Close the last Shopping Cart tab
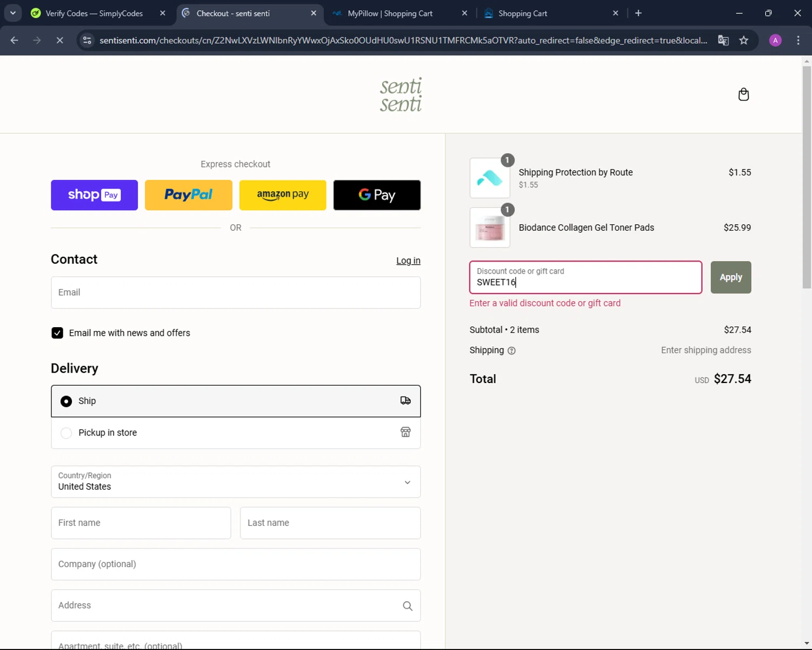812x650 pixels. point(615,13)
